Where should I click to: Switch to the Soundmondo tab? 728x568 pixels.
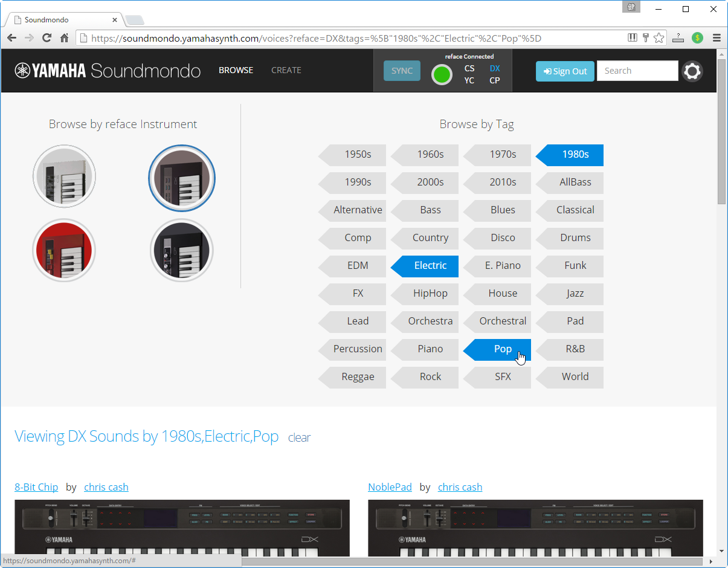point(63,20)
